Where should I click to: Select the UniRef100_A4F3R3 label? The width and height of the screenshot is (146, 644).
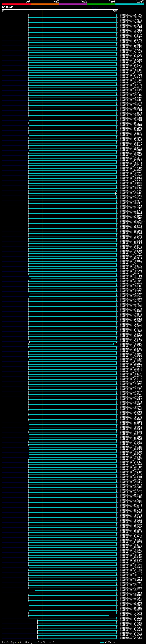click(x=131, y=63)
